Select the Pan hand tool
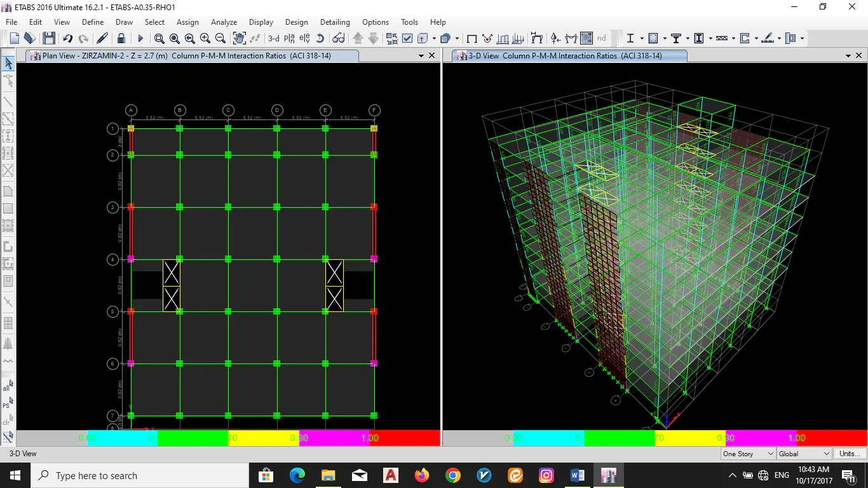 tap(239, 38)
